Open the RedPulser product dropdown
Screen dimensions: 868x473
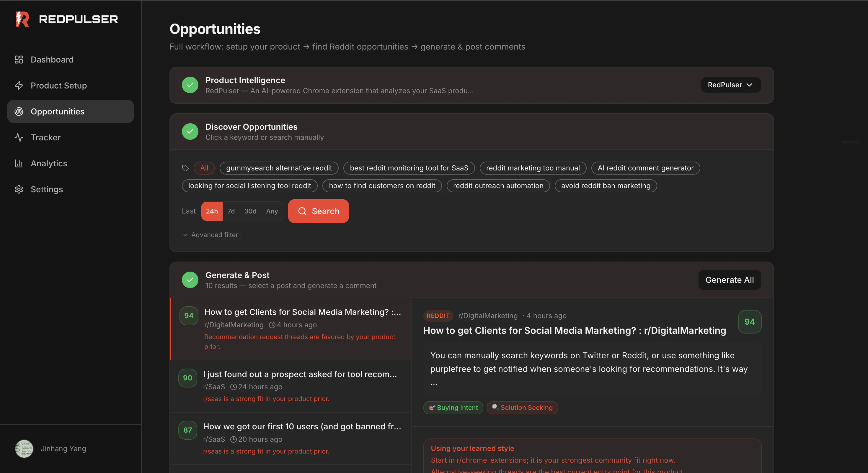pyautogui.click(x=730, y=85)
